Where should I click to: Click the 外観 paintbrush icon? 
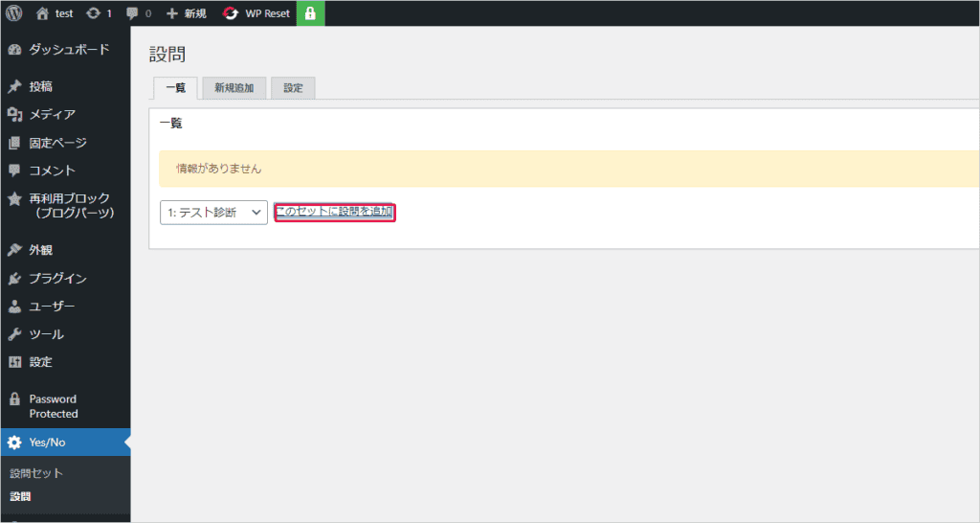(14, 250)
